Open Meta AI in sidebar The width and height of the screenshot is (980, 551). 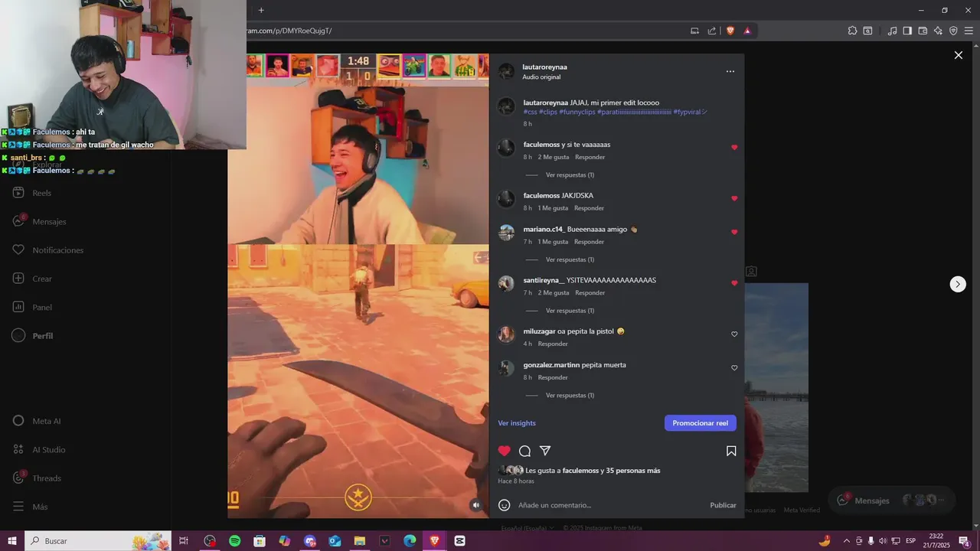coord(37,421)
